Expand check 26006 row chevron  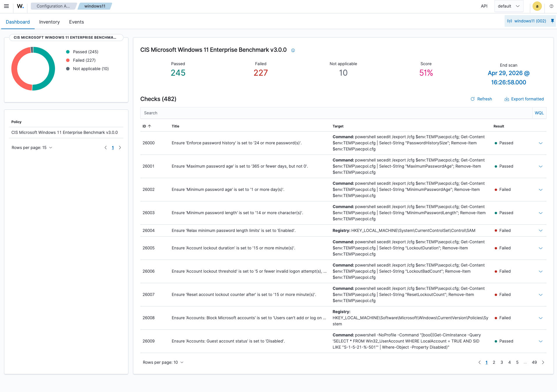pyautogui.click(x=541, y=271)
